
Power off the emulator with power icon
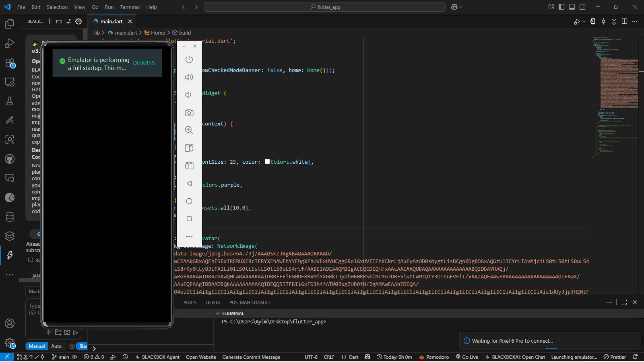[189, 60]
